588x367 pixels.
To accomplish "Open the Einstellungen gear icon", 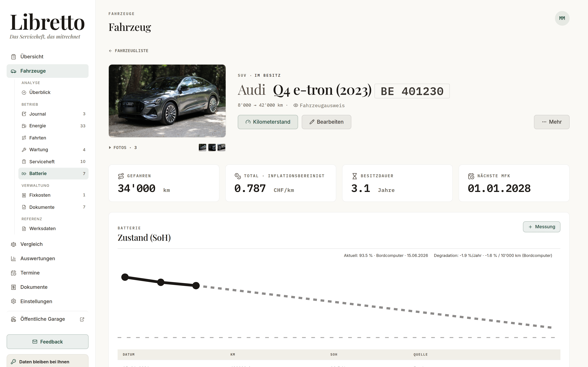I will (14, 301).
